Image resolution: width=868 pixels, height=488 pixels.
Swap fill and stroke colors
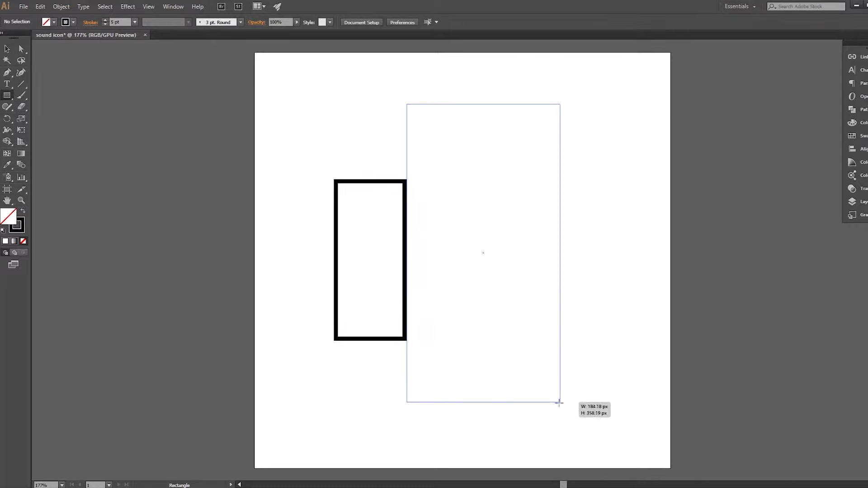[x=23, y=211]
